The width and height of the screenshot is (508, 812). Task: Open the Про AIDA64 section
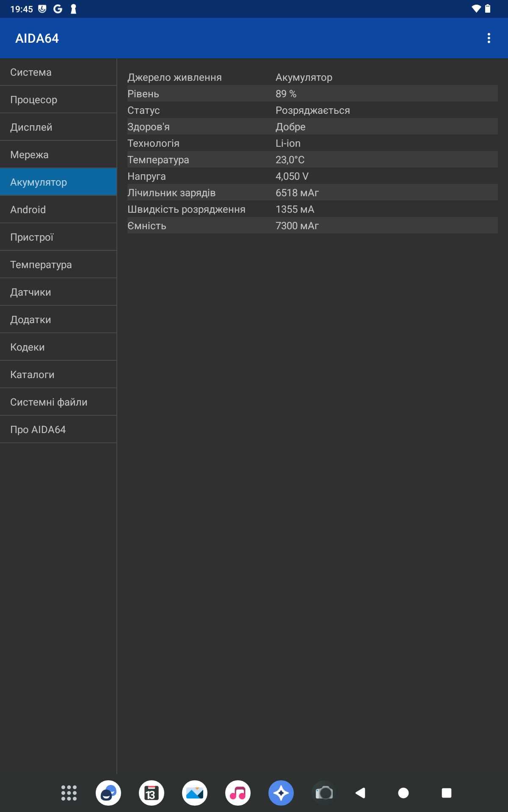[58, 430]
